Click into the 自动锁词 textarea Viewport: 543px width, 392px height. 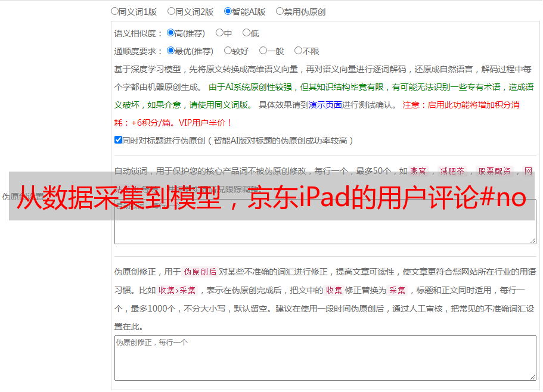pos(325,222)
